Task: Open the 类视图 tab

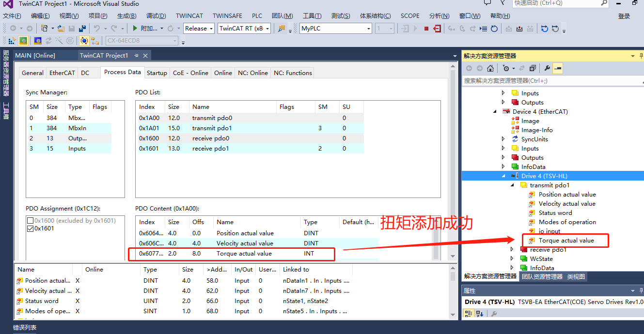Action: pyautogui.click(x=576, y=276)
